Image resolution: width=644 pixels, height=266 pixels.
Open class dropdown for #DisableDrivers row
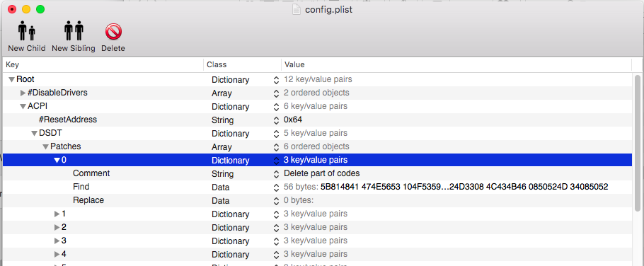[x=276, y=93]
